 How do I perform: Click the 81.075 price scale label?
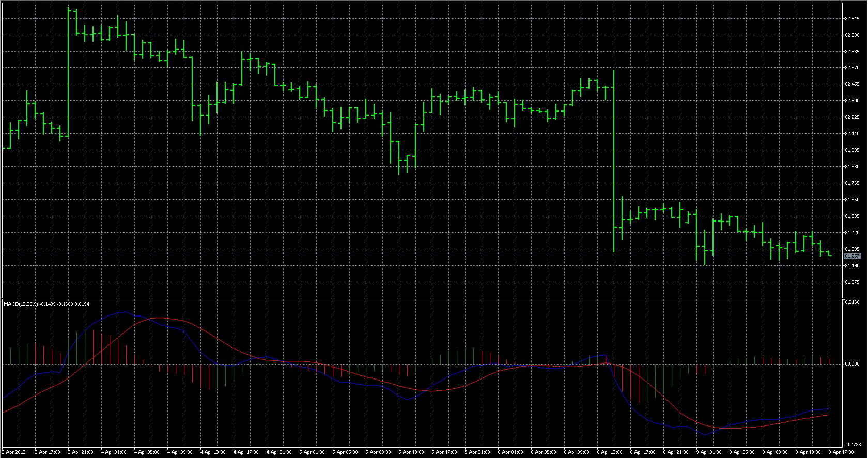[x=852, y=282]
